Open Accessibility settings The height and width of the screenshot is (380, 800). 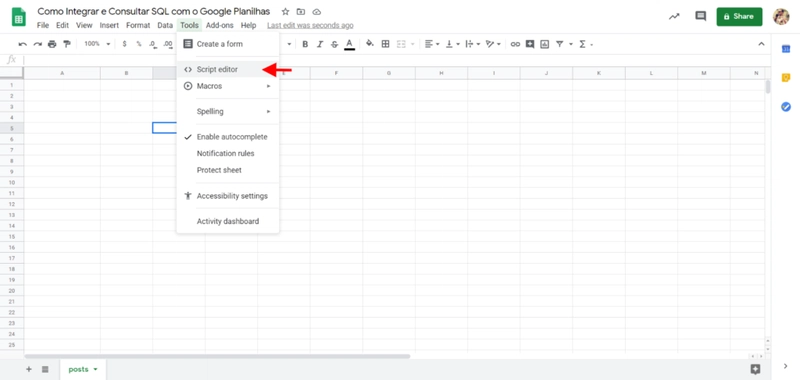click(228, 196)
